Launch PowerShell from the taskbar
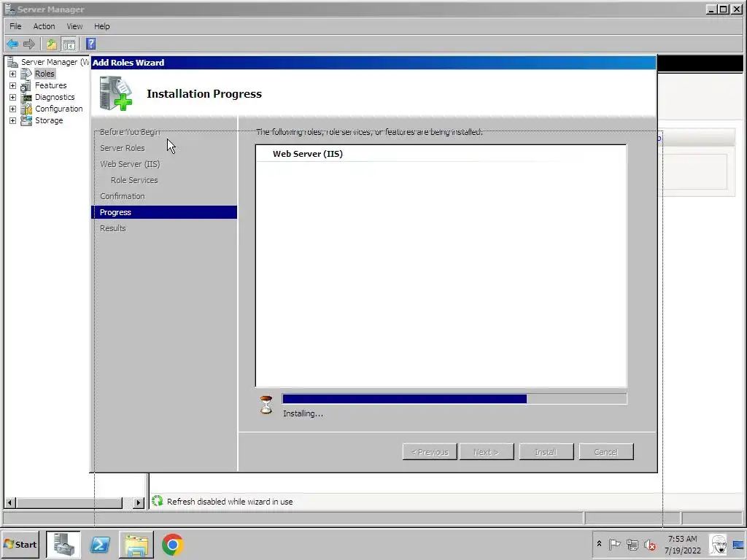747x560 pixels. [100, 545]
